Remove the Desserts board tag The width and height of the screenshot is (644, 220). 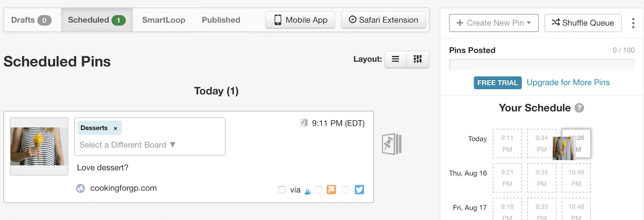point(116,128)
